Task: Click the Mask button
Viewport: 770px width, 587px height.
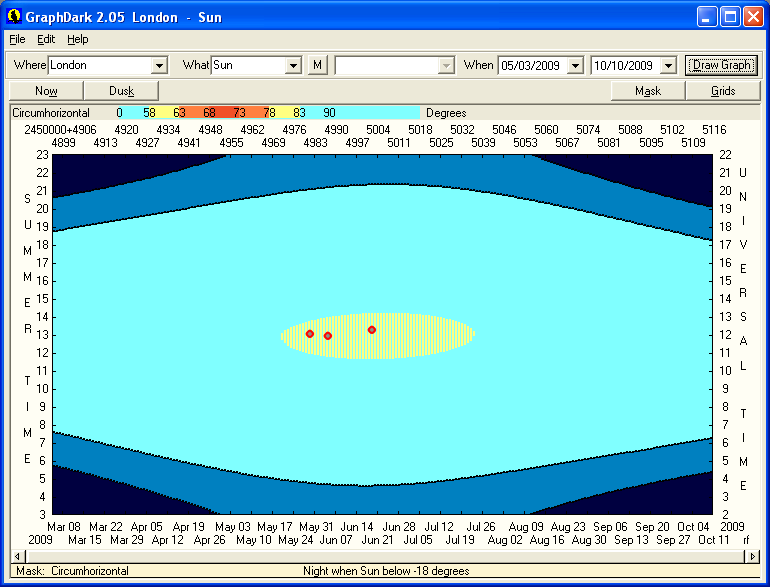Action: pos(648,91)
